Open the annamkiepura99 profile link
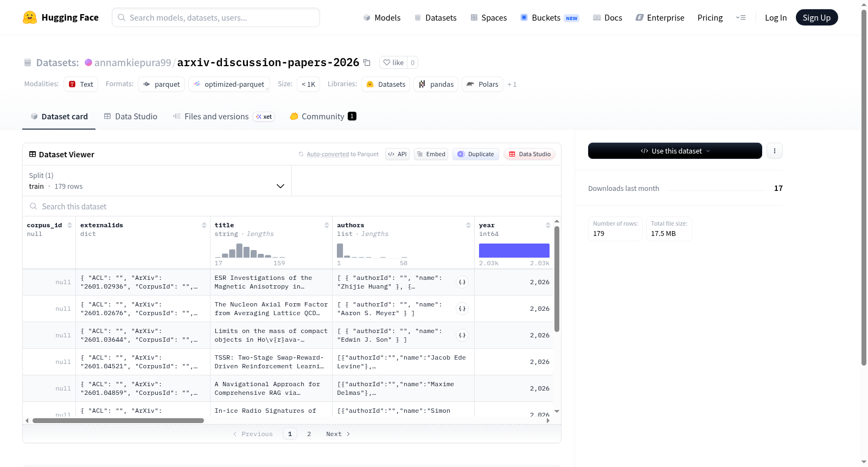868x467 pixels. click(x=133, y=62)
